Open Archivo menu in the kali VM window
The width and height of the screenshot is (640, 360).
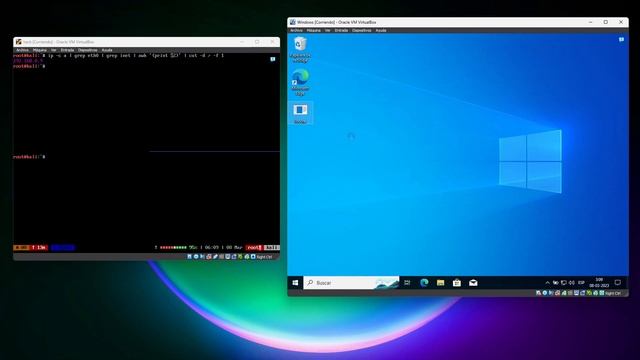tap(22, 50)
